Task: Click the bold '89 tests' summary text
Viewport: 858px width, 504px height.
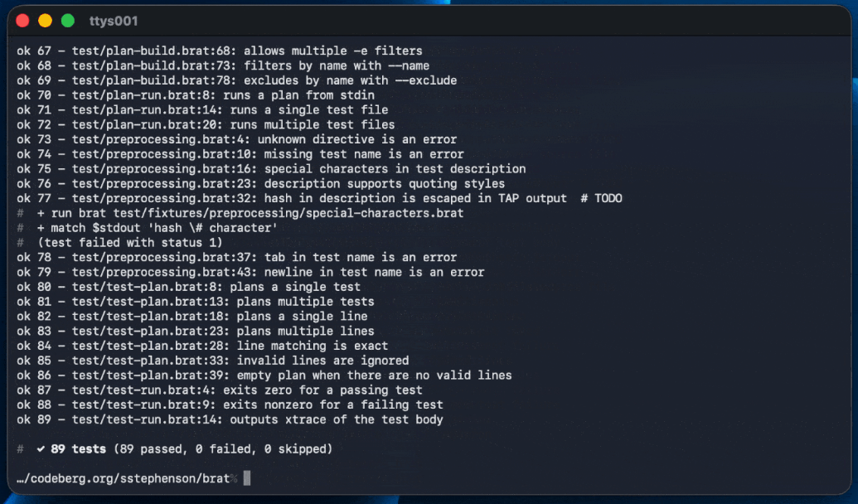Action: point(78,449)
